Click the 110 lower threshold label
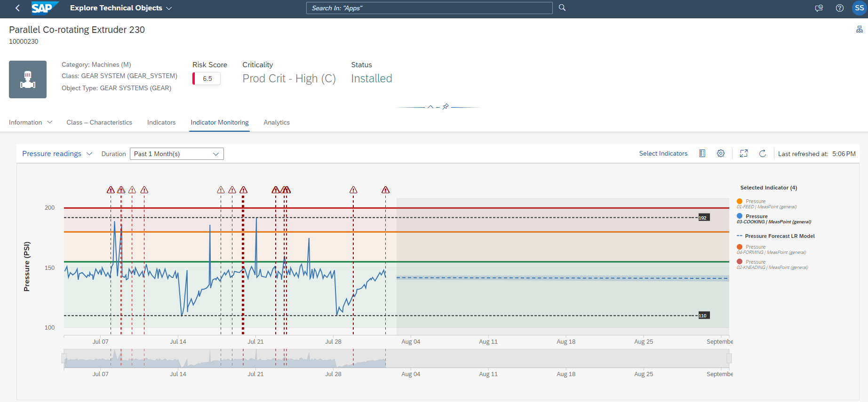The height and width of the screenshot is (402, 868). click(x=703, y=315)
